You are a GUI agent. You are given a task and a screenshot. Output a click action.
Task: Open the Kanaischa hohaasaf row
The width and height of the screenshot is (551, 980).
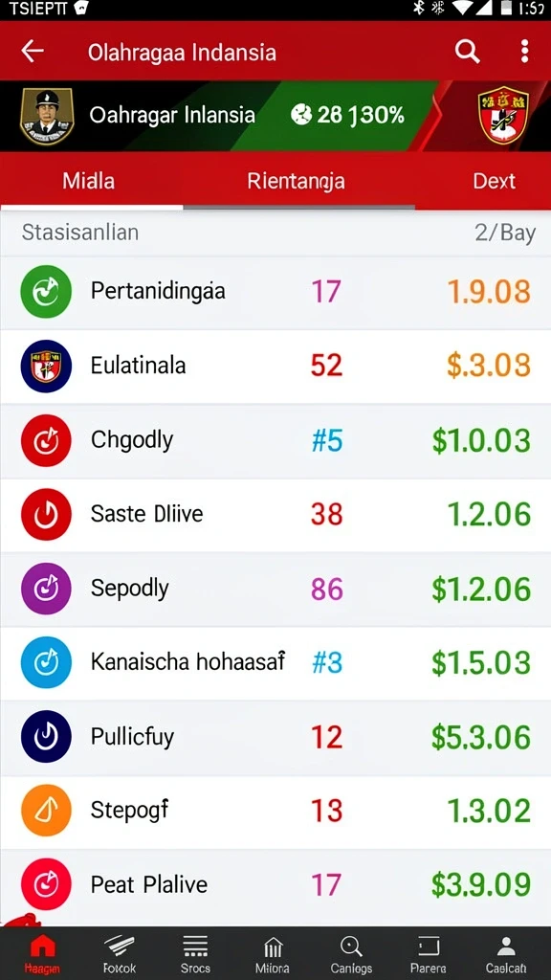click(x=275, y=662)
